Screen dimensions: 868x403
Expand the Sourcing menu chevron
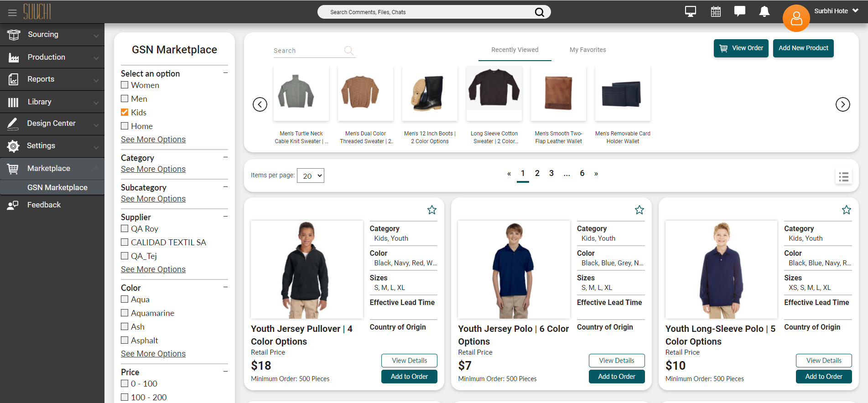pos(96,36)
